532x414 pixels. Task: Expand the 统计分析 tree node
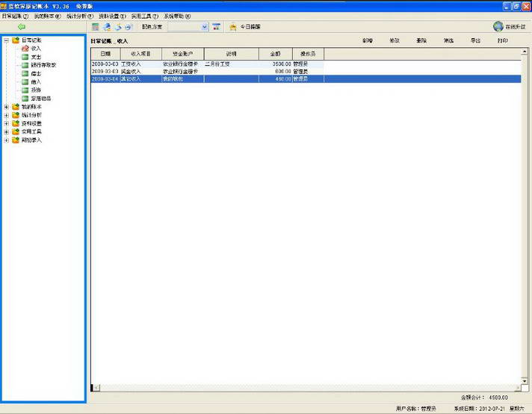coord(7,115)
